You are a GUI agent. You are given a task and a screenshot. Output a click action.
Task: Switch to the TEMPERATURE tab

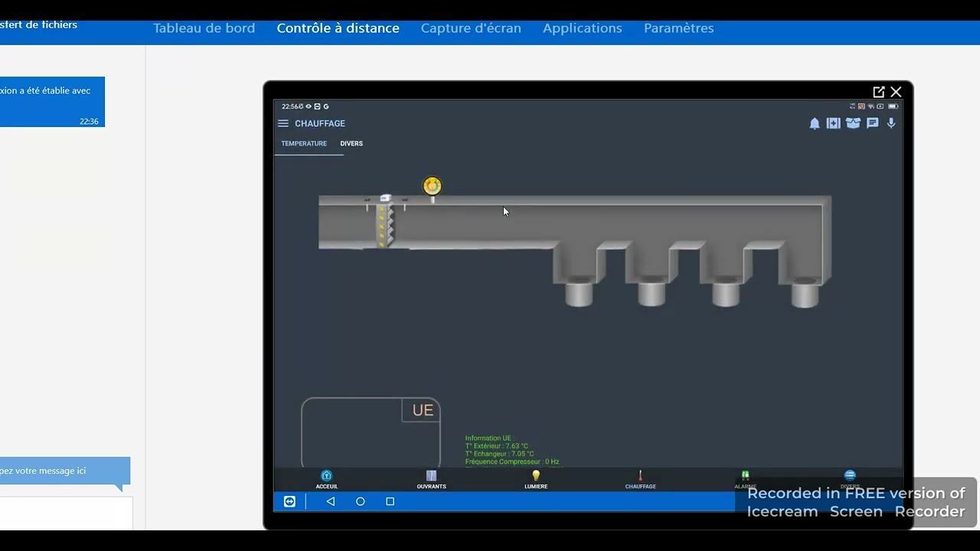[x=304, y=144]
